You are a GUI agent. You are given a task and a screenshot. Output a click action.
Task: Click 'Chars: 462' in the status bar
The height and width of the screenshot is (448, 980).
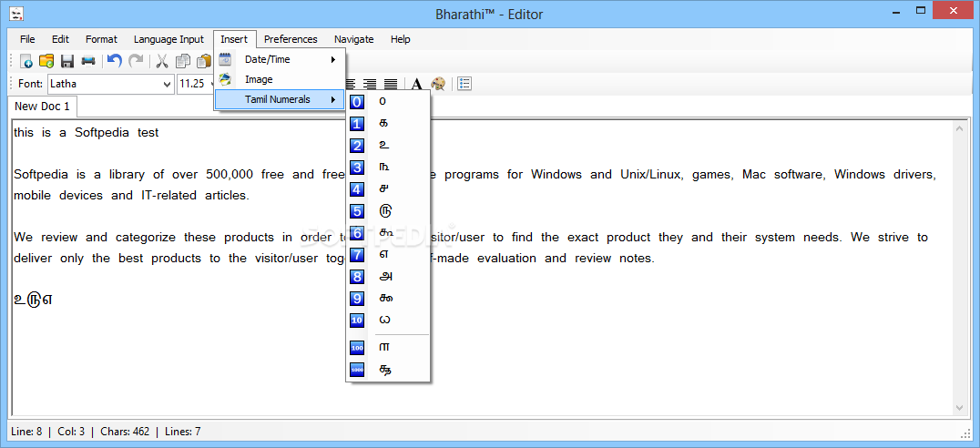coord(124,431)
